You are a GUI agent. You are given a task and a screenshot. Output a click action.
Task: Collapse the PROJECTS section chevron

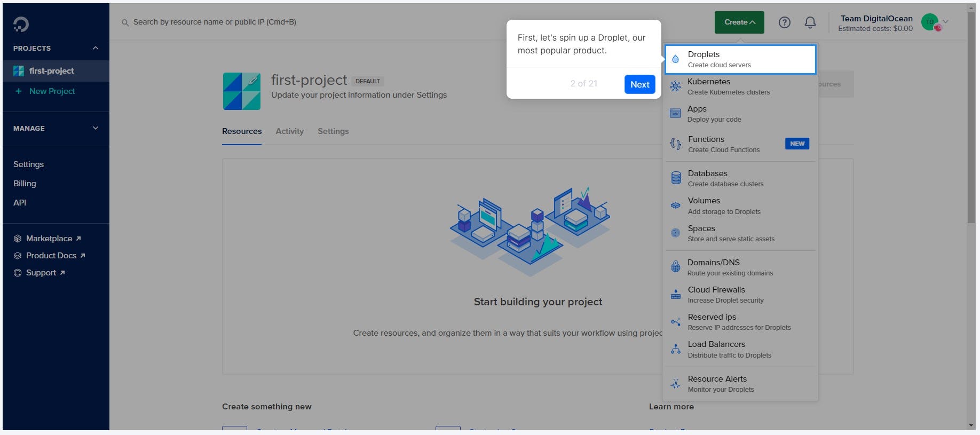tap(96, 48)
